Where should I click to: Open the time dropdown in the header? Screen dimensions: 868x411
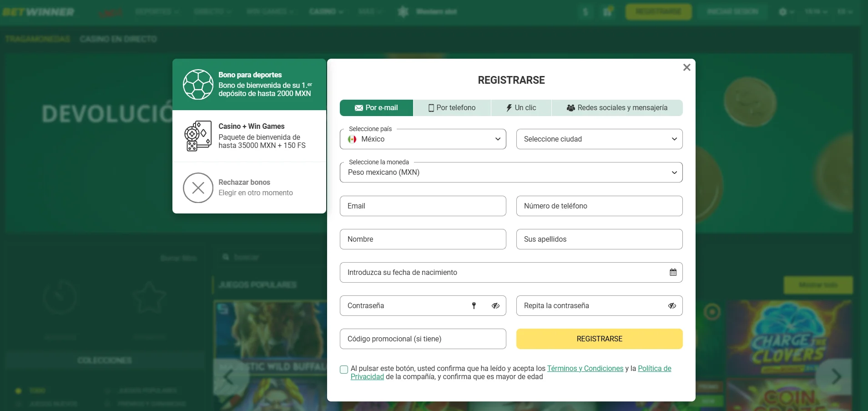[x=816, y=12]
